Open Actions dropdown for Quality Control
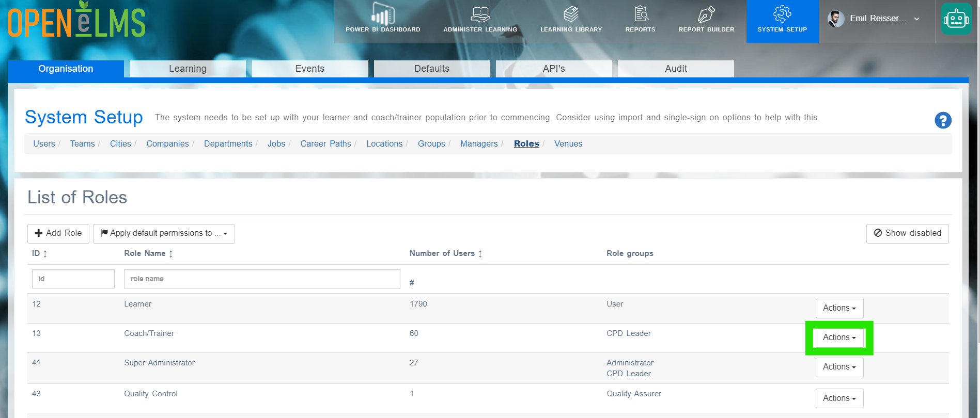980x418 pixels. (x=839, y=398)
